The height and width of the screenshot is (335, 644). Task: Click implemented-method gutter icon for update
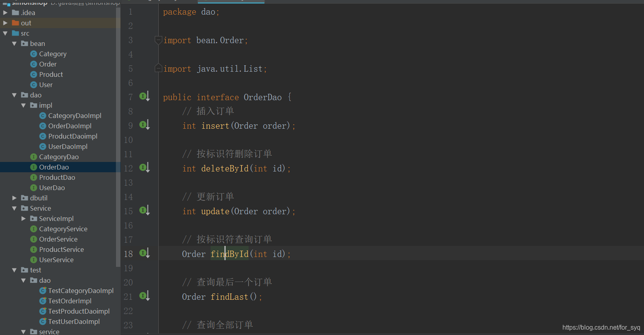[144, 210]
